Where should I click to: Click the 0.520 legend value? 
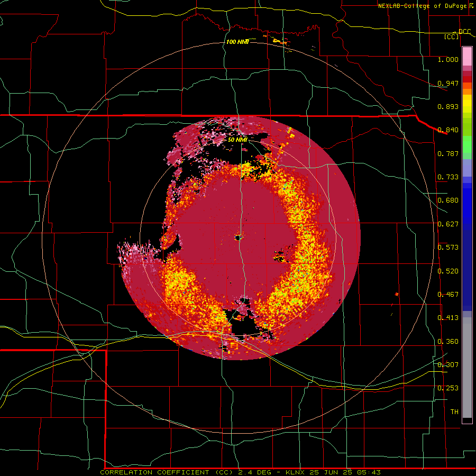(448, 271)
